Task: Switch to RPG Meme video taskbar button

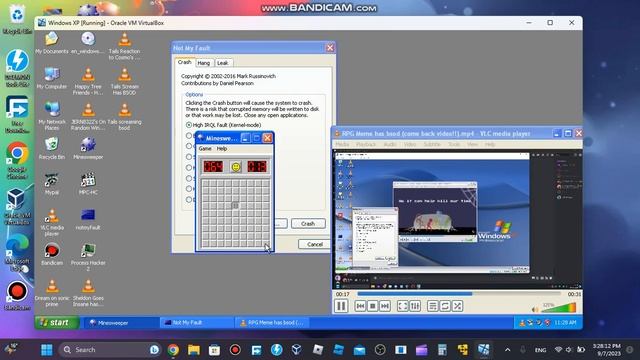Action: 273,323
